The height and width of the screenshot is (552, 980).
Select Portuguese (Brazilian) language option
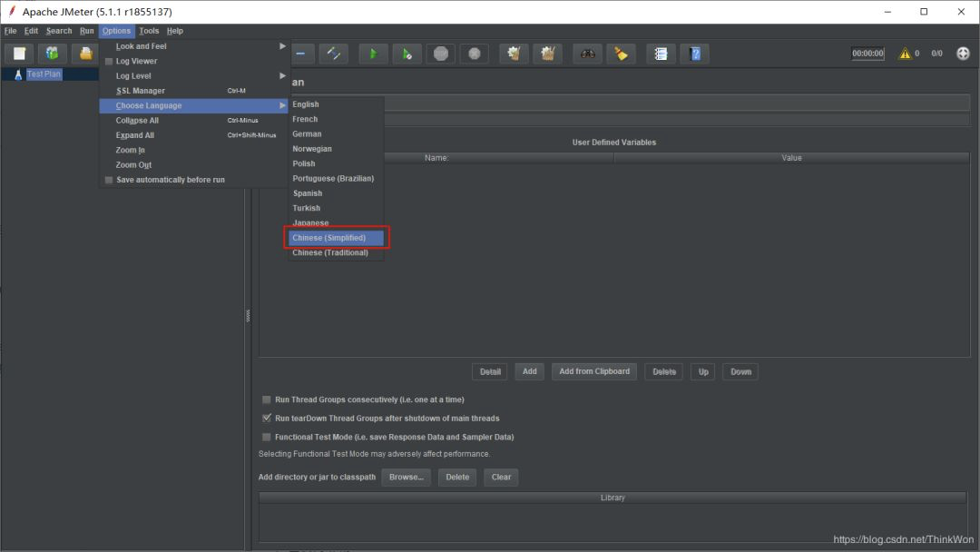coord(337,179)
